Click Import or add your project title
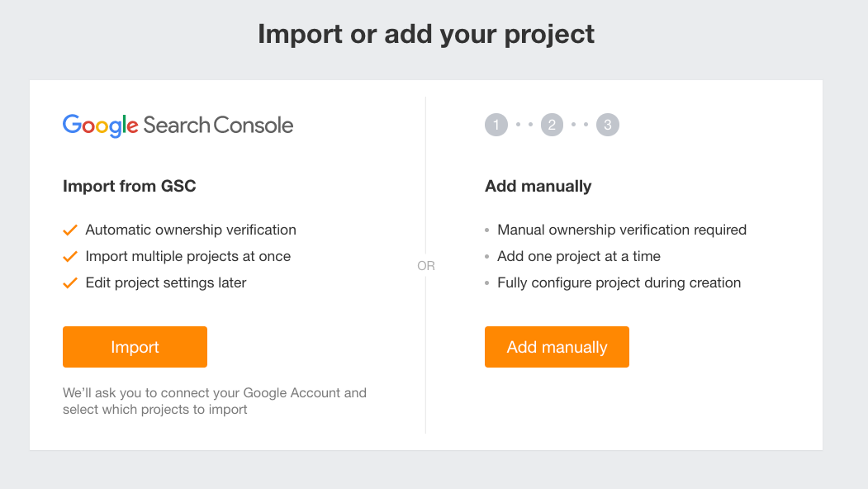The image size is (868, 489). pos(426,35)
